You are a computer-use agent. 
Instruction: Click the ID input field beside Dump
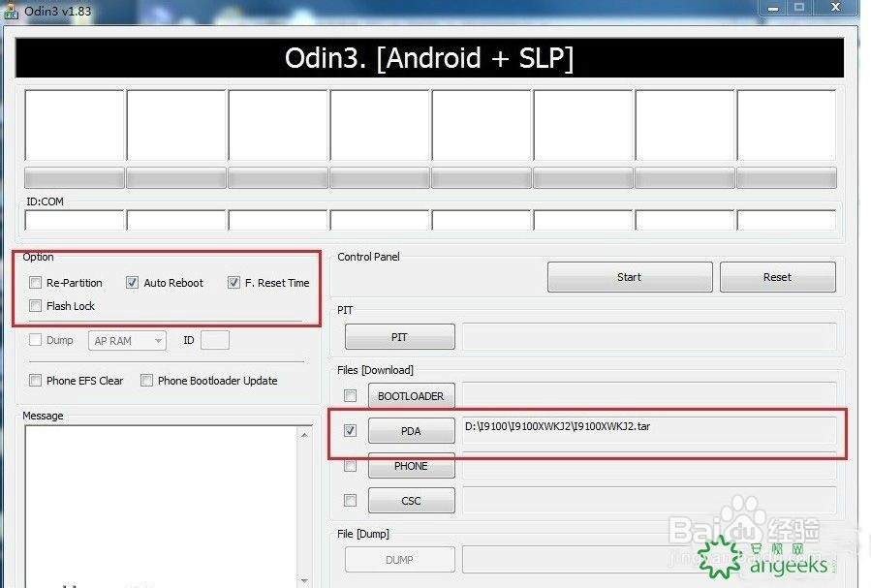[x=215, y=340]
